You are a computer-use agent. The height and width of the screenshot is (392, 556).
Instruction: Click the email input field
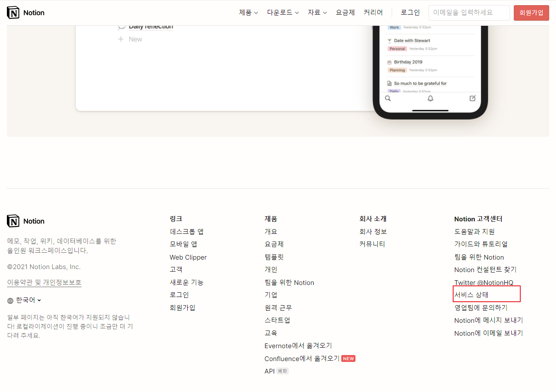tap(469, 12)
